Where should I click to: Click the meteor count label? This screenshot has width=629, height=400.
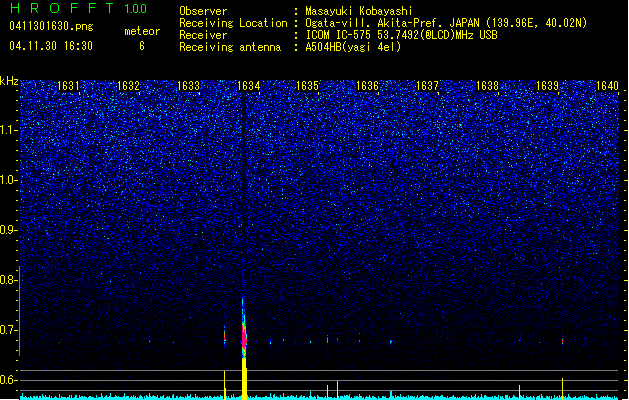pyautogui.click(x=142, y=31)
